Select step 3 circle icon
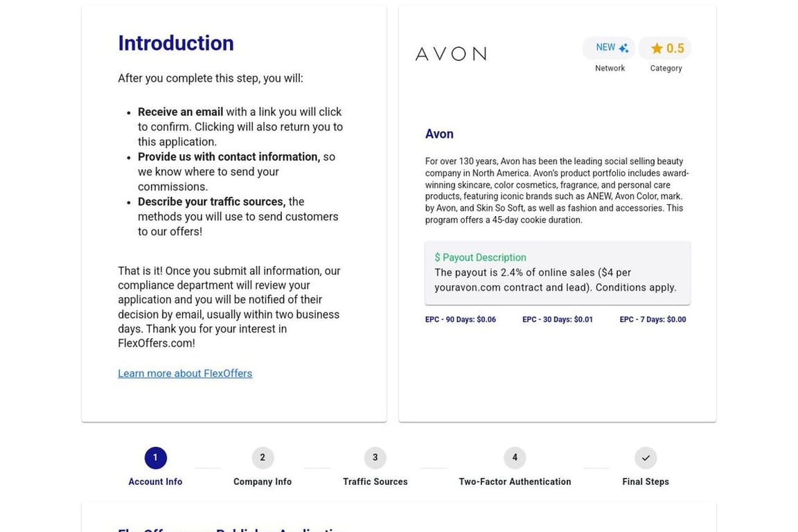 (375, 458)
